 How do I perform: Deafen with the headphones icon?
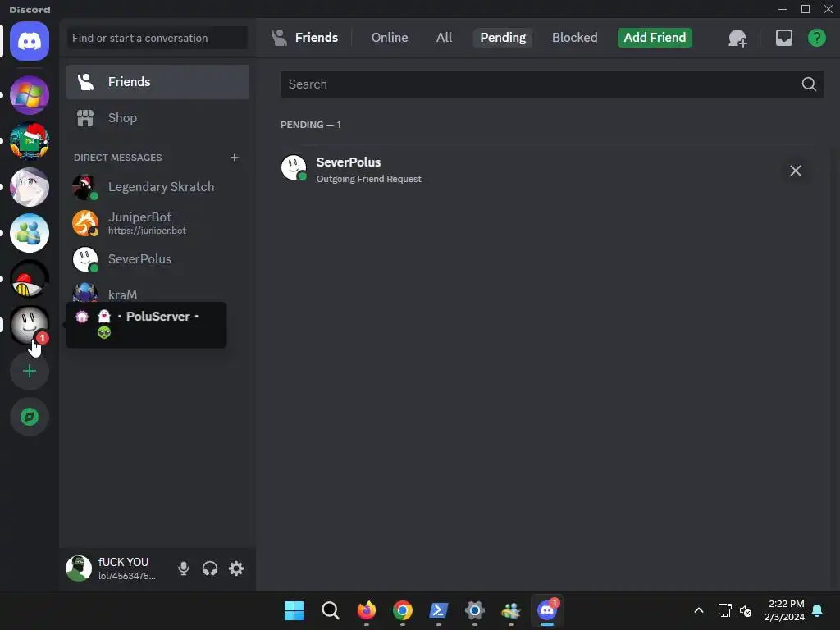click(209, 568)
